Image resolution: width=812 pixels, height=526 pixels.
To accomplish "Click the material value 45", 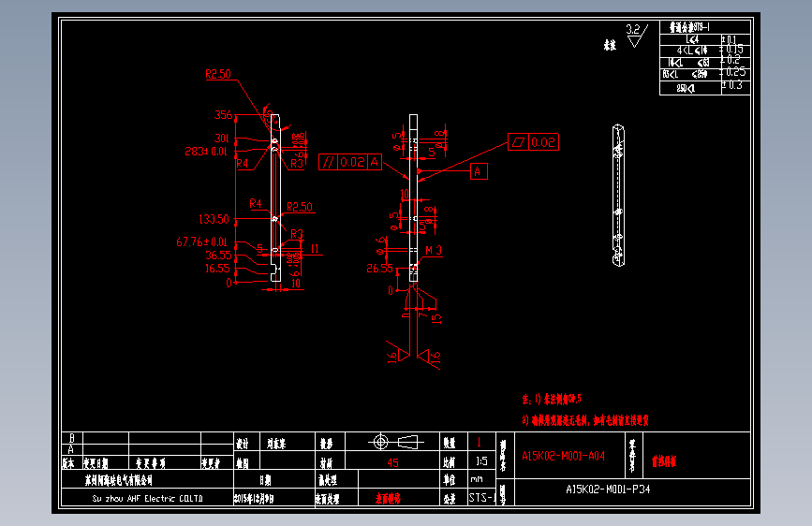I will [393, 463].
